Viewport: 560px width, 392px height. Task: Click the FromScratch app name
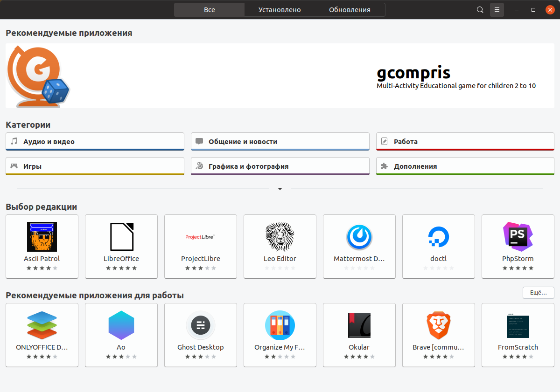(518, 347)
